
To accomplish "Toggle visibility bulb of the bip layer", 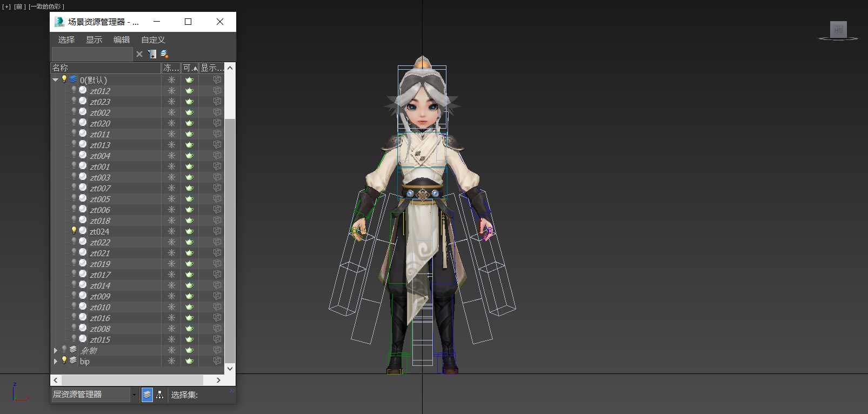I will click(x=64, y=360).
